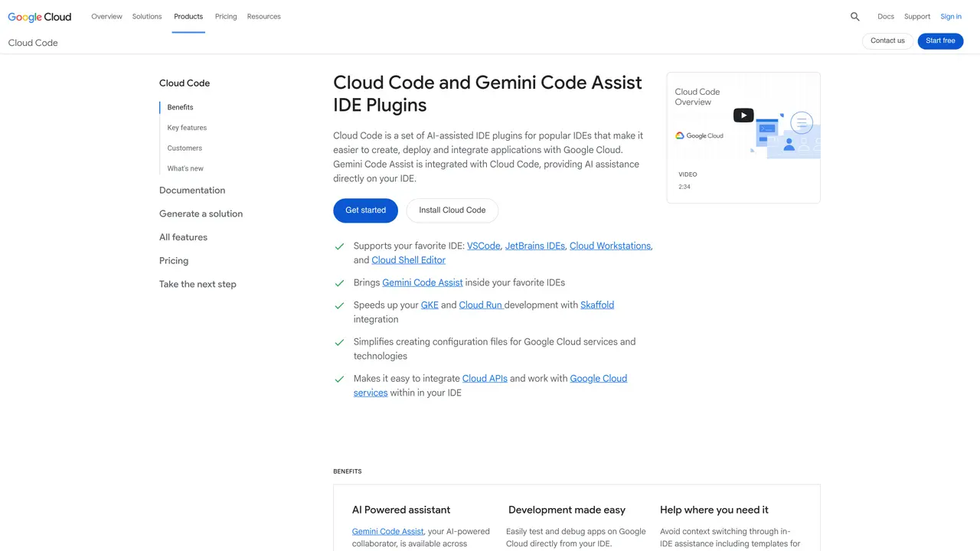Click the Google Cloud logo in video thumbnail
The width and height of the screenshot is (980, 551).
pyautogui.click(x=699, y=135)
